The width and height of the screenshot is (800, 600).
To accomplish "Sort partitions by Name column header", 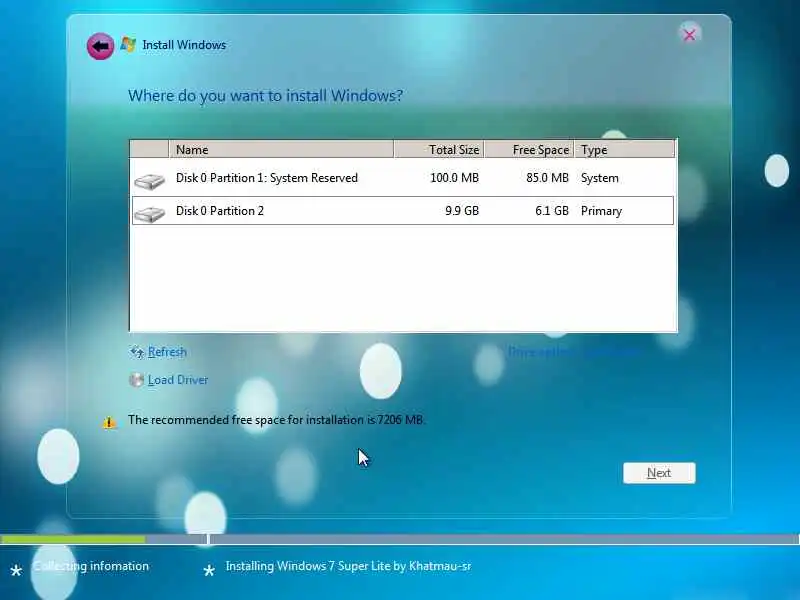I will (281, 149).
